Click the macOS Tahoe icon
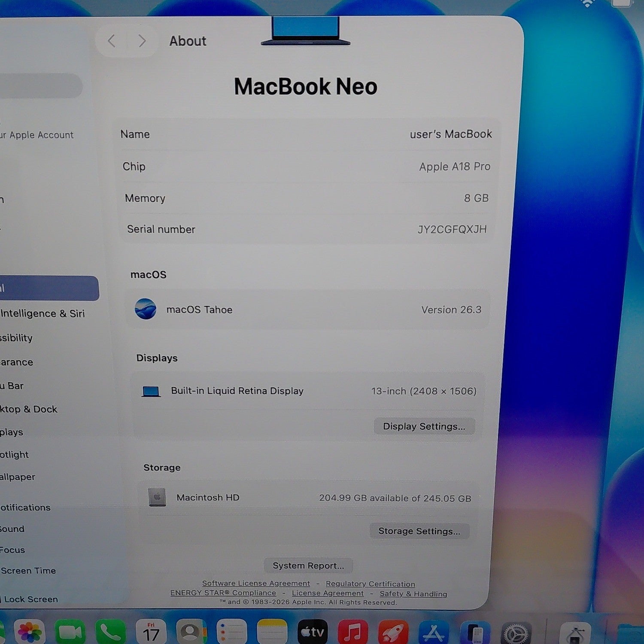 tap(146, 309)
